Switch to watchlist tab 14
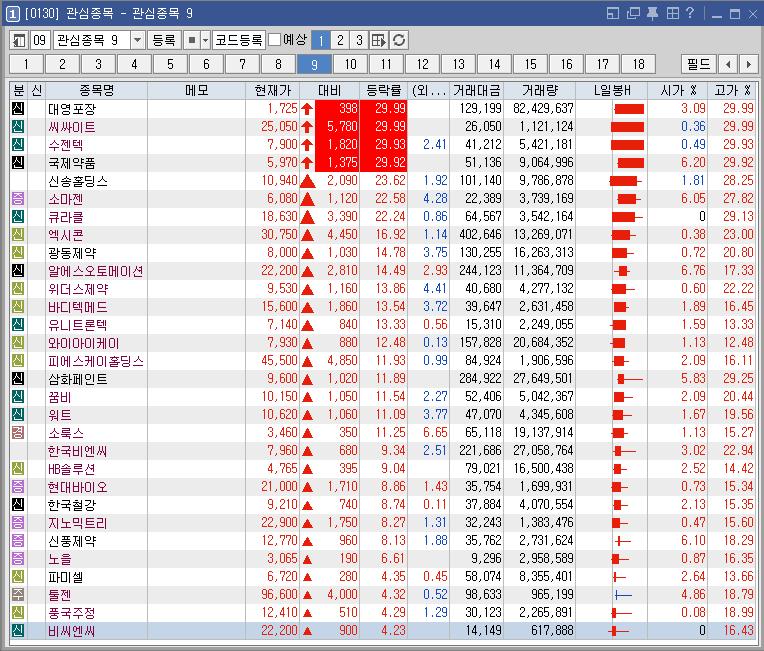764x651 pixels. 495,64
